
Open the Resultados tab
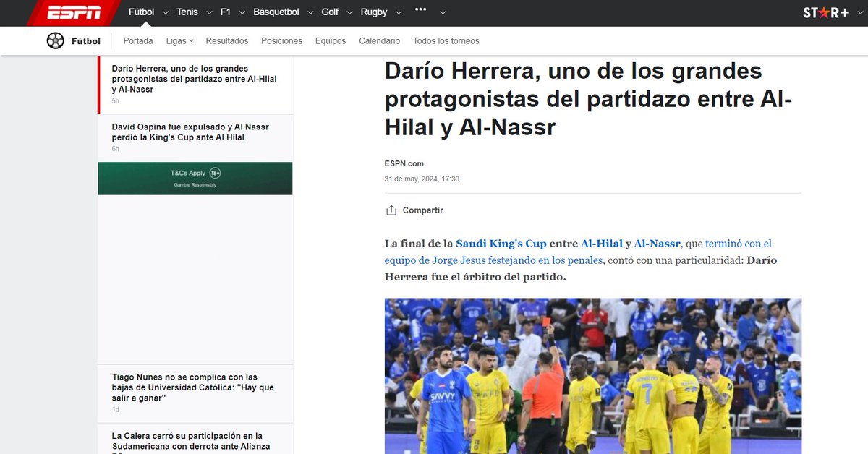[227, 41]
